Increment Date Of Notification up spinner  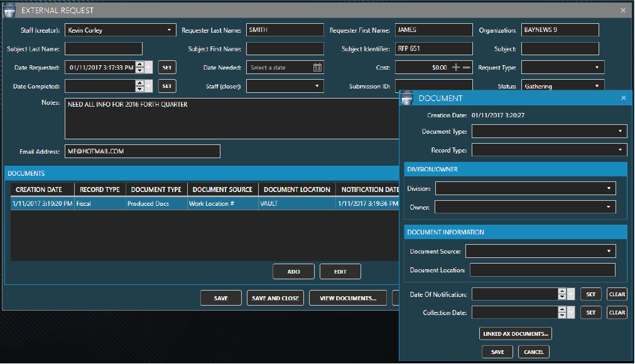pyautogui.click(x=562, y=291)
